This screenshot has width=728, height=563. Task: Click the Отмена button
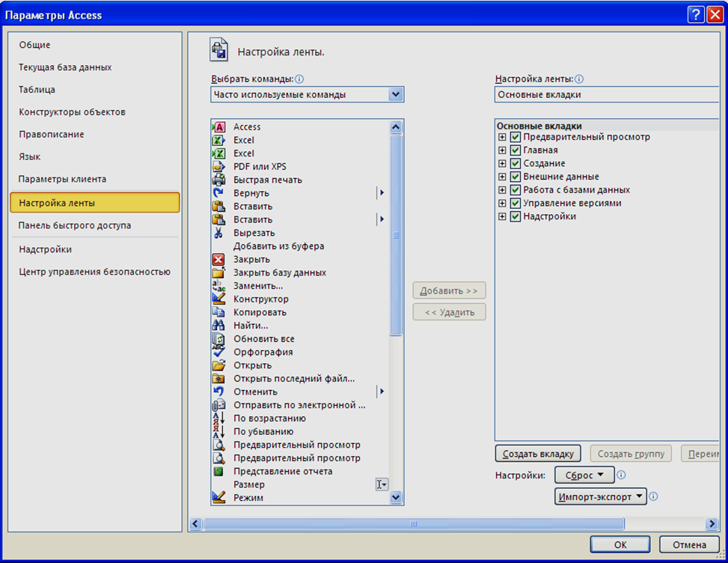pos(689,544)
